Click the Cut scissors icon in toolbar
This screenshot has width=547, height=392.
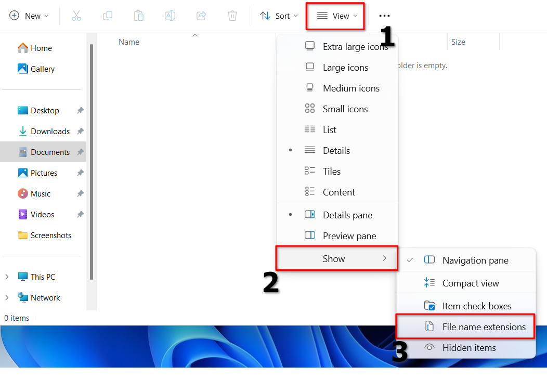(76, 16)
